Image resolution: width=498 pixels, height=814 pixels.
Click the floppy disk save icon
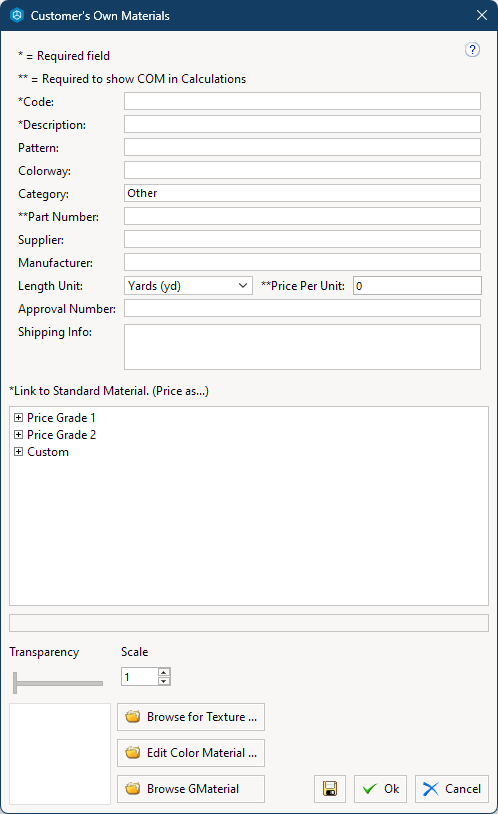[x=330, y=789]
